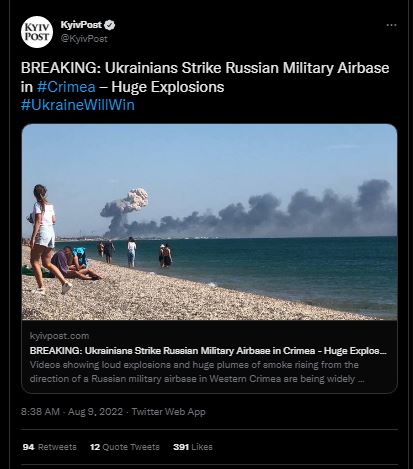Click the 8:38 AM timestamp
Screen dimensions: 413x469
pos(40,412)
